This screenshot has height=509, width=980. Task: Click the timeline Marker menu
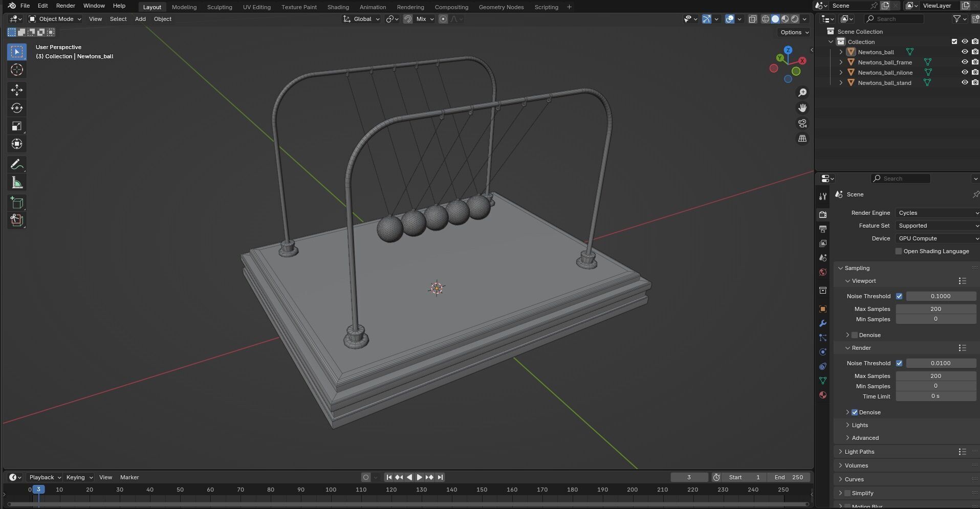[x=129, y=477]
